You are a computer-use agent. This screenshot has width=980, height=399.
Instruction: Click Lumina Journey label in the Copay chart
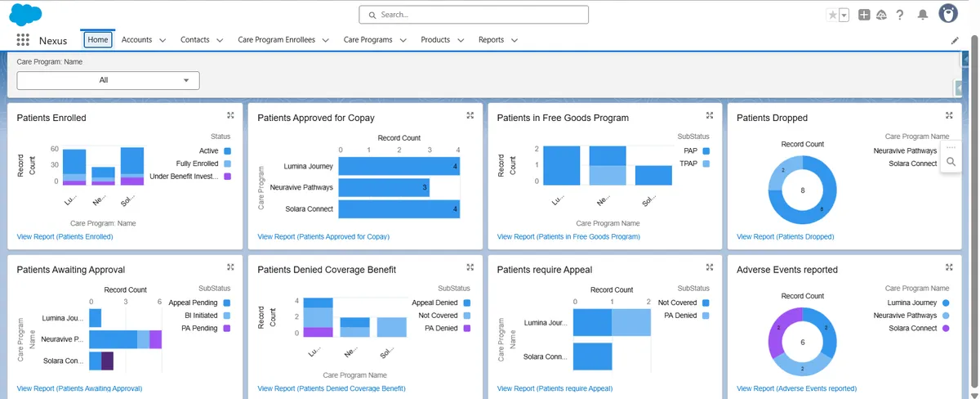coord(307,166)
